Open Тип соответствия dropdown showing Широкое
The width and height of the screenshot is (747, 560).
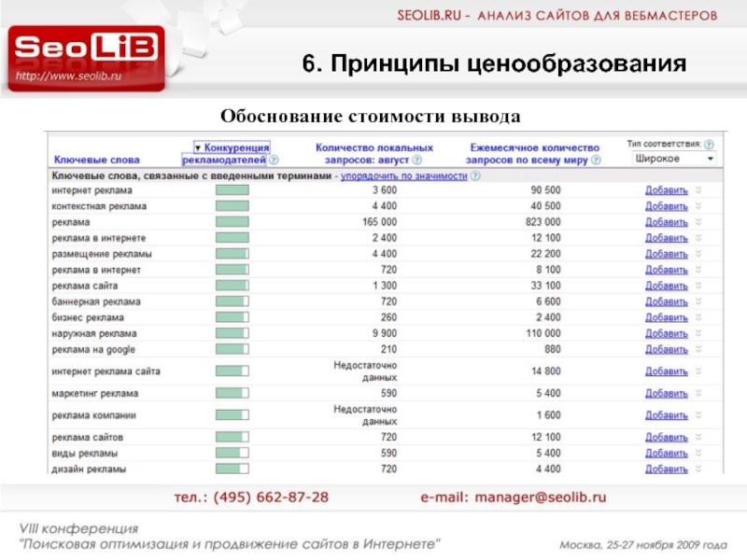[x=673, y=159]
